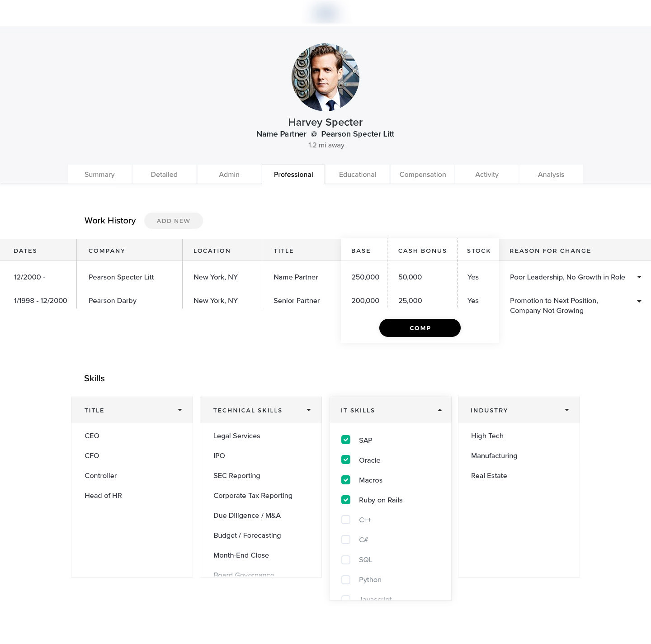Open the Analysis tab
Viewport: 651px width, 644px height.
pyautogui.click(x=551, y=175)
